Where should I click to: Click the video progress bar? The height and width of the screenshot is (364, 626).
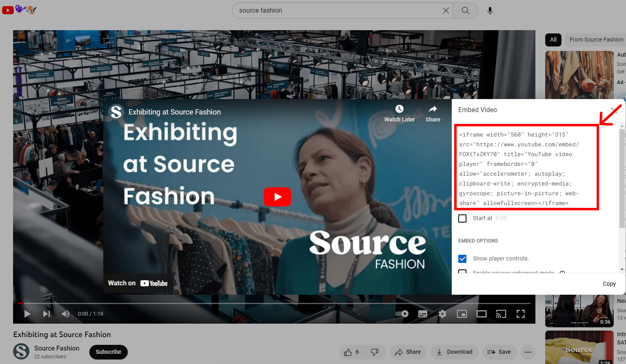(274, 303)
